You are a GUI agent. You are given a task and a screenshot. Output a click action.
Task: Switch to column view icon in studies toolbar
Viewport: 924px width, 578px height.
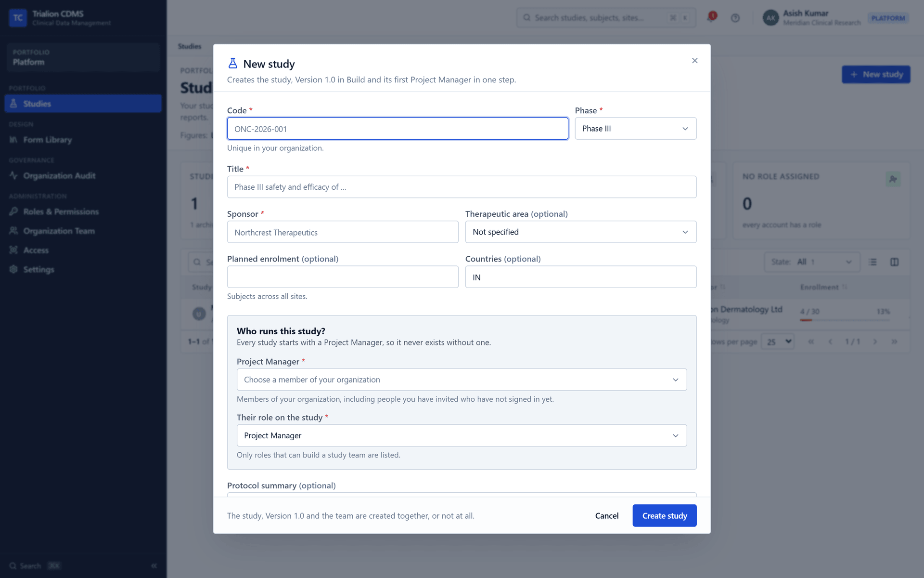pos(894,262)
